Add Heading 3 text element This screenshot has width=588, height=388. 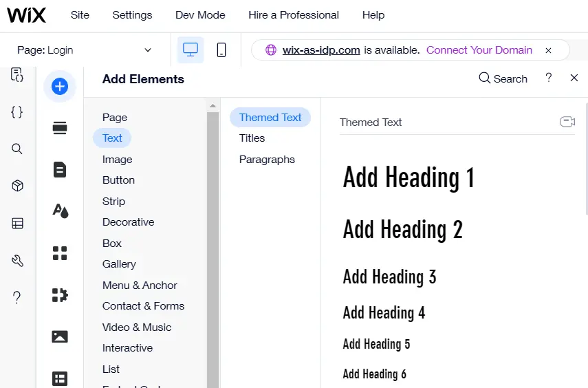coord(390,277)
